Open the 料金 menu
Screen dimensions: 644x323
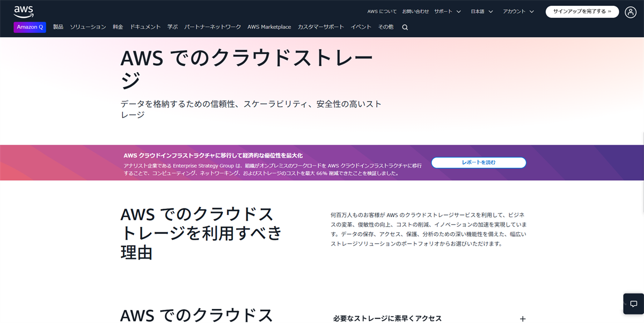118,27
